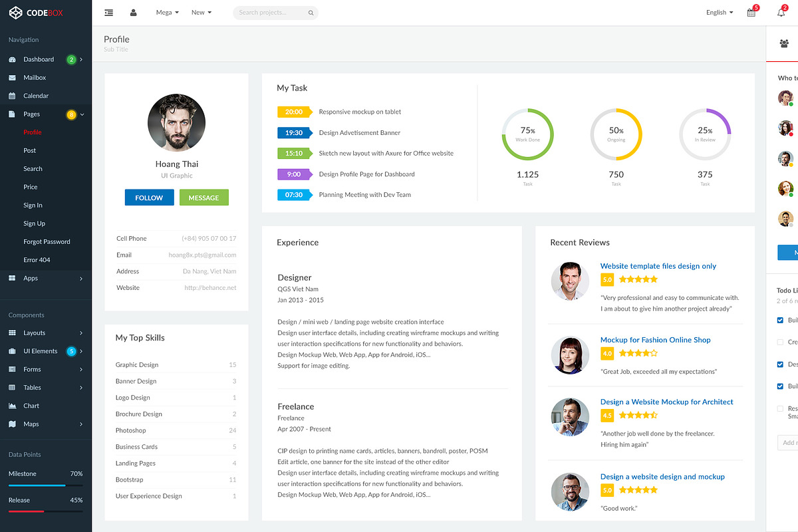Uncheck the completed Design todo item
This screenshot has width=798, height=532.
[x=779, y=364]
